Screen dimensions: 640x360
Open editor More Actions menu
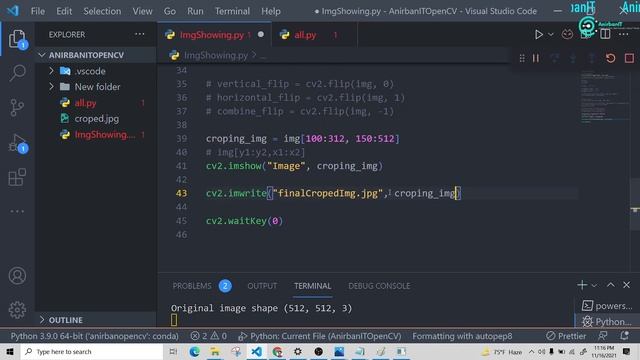coord(623,34)
